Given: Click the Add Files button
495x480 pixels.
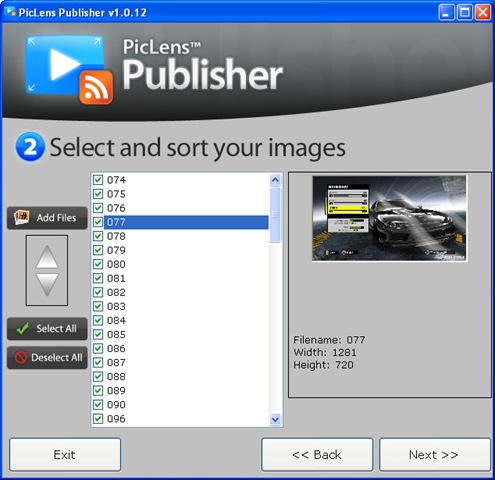Looking at the screenshot, I should pyautogui.click(x=47, y=218).
